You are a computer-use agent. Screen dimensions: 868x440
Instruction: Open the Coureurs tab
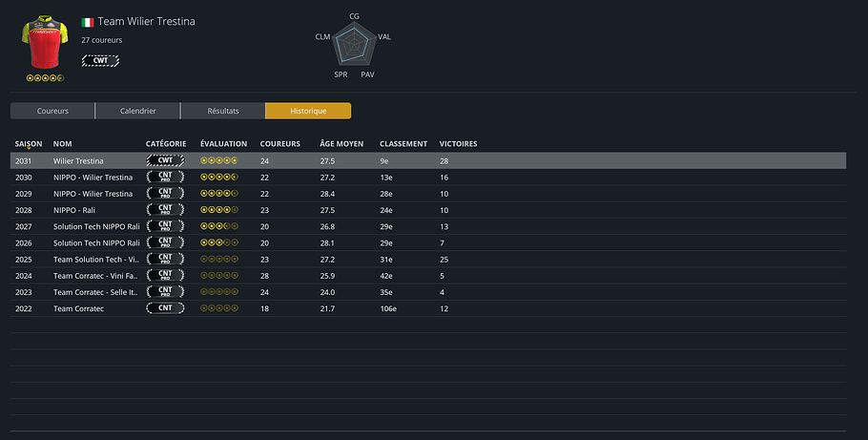click(52, 111)
